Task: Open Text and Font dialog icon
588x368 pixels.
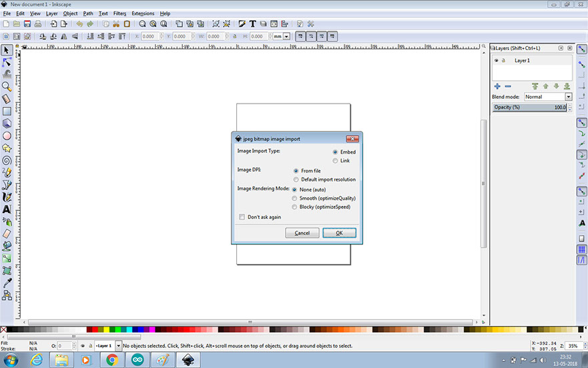Action: point(252,24)
